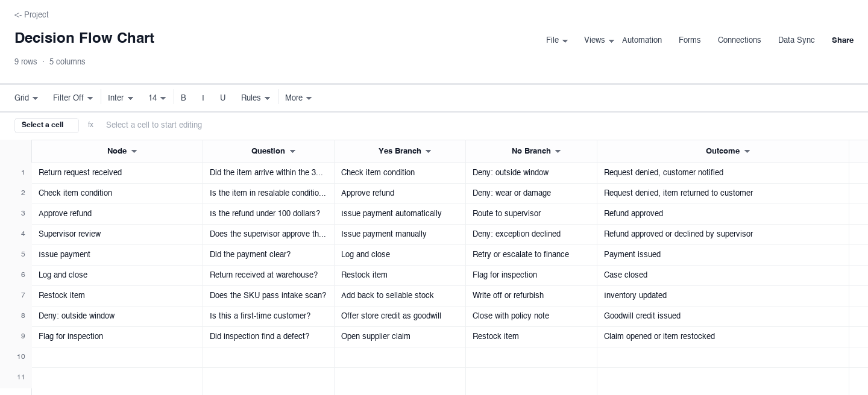868x395 pixels.
Task: Select the 'Payment issued' cell
Action: (723, 255)
